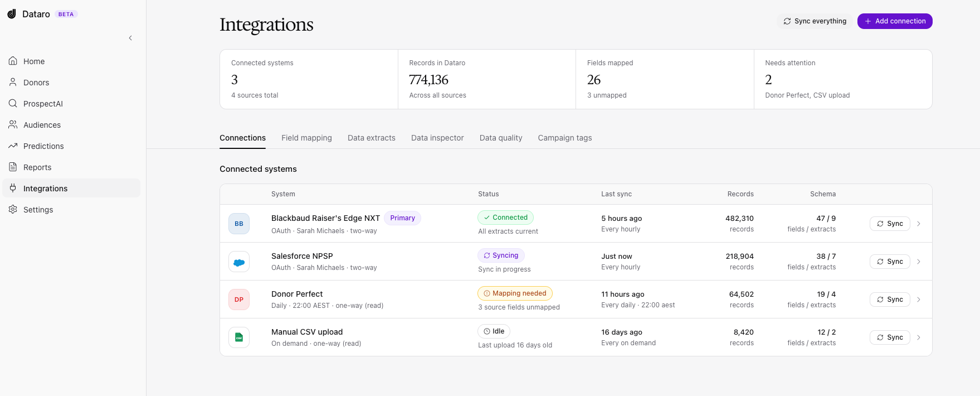Collapse the sidebar with the chevron
This screenshot has height=396, width=980.
[130, 38]
